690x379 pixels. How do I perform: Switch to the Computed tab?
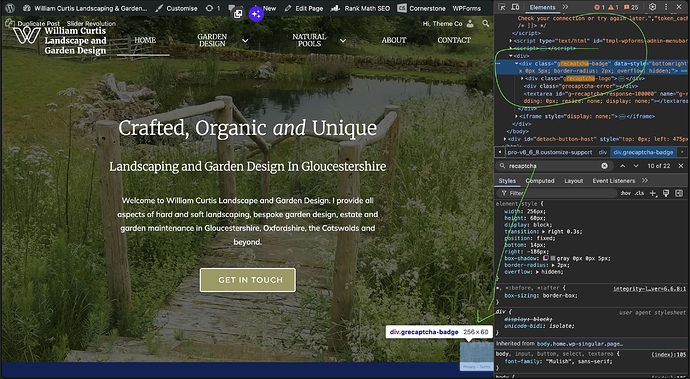[540, 180]
